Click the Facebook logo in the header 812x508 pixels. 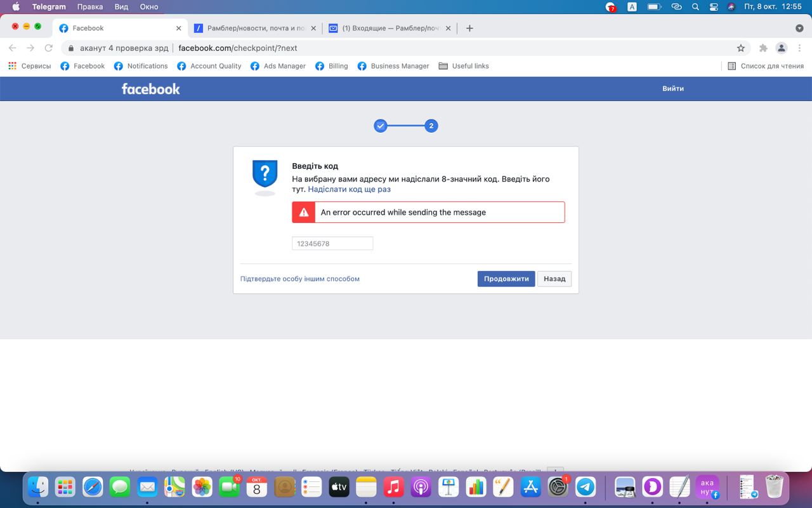(x=150, y=89)
